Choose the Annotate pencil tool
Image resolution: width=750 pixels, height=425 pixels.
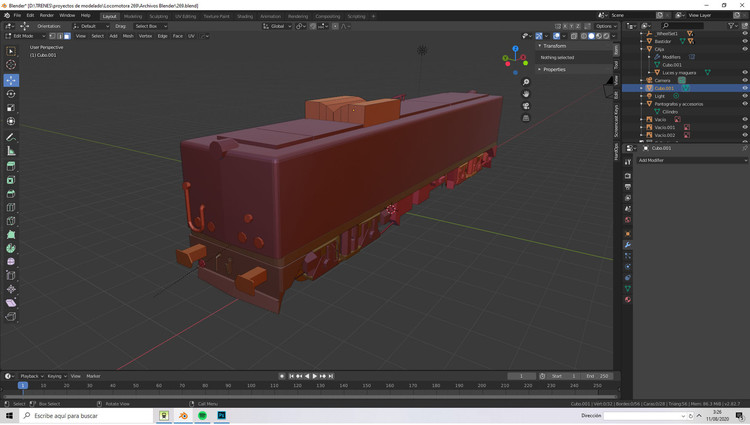point(11,137)
